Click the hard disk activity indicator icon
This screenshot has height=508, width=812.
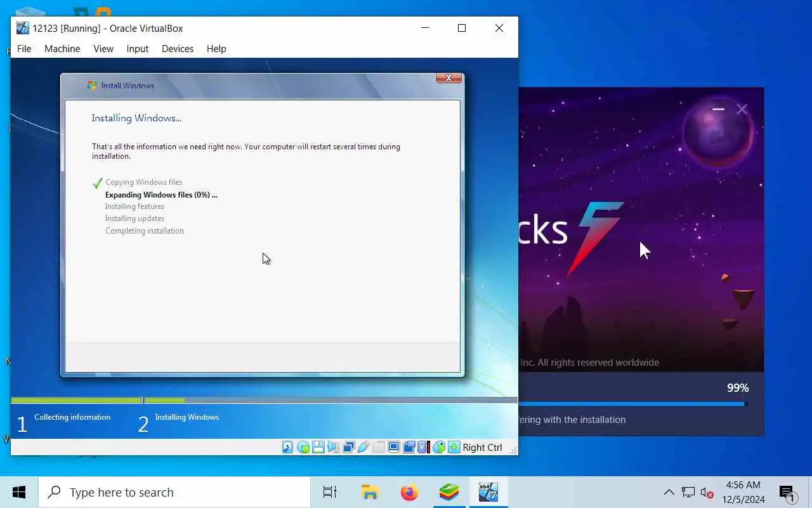(x=287, y=447)
